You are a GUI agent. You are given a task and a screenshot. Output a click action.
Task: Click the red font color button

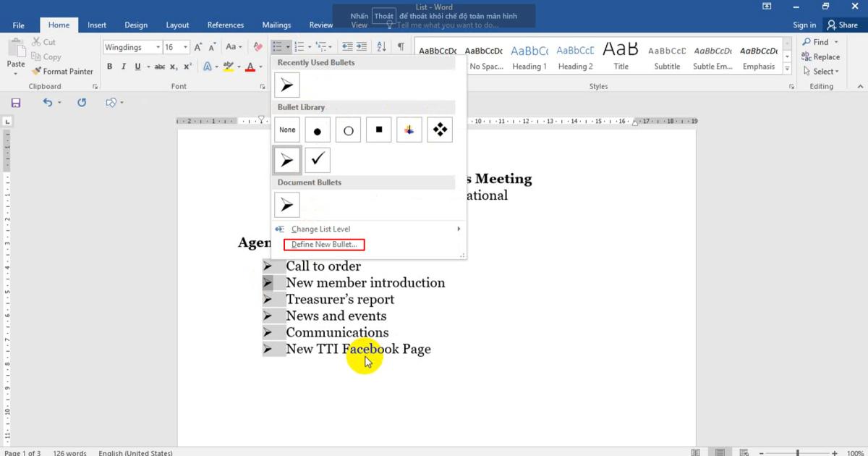tap(250, 67)
